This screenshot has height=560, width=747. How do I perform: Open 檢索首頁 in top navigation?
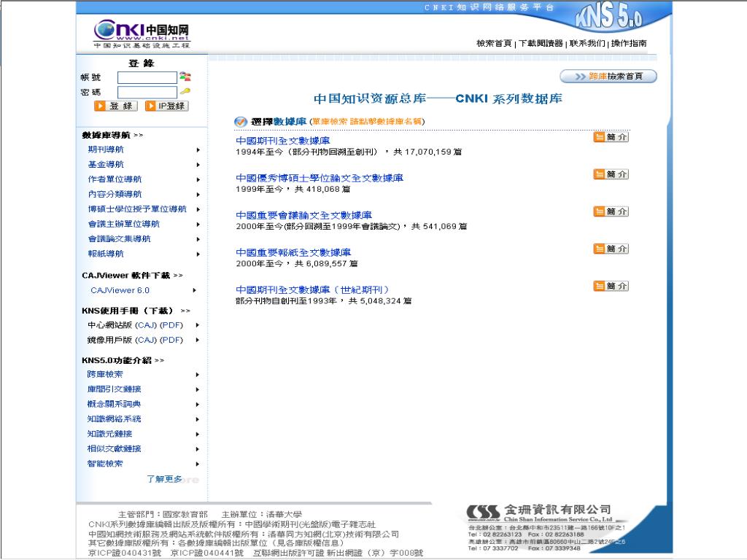click(x=494, y=43)
